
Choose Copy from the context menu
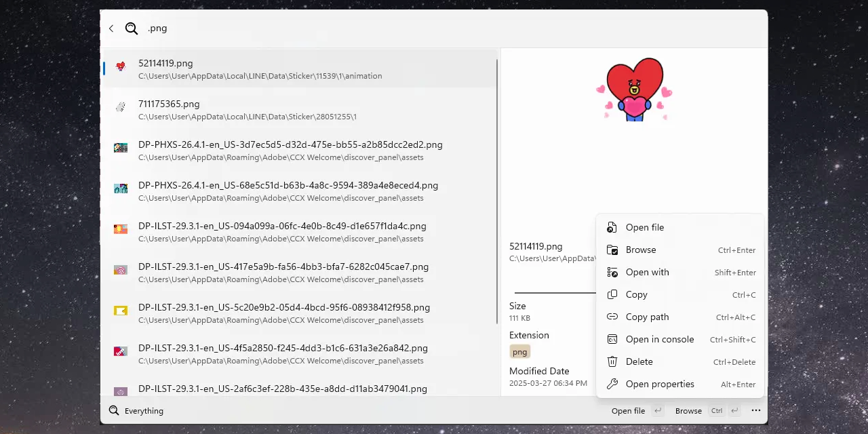tap(680, 294)
